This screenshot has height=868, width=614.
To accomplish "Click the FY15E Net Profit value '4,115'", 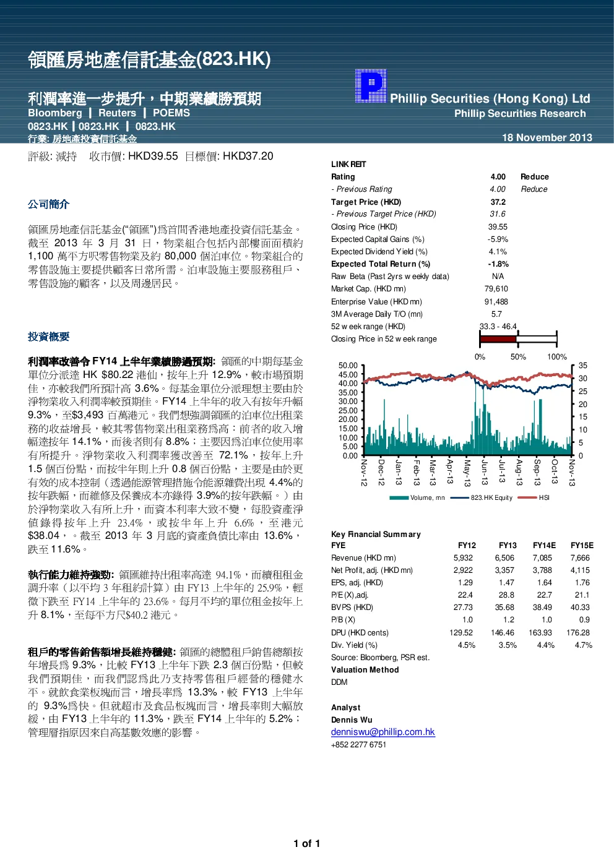I will (x=580, y=570).
